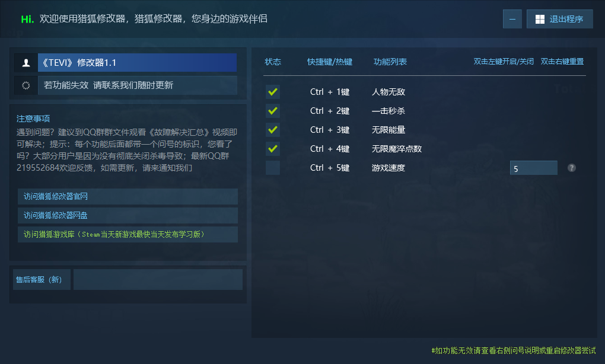605x364 pixels.
Task: Click the QQ group number 219552684 text
Action: point(37,168)
